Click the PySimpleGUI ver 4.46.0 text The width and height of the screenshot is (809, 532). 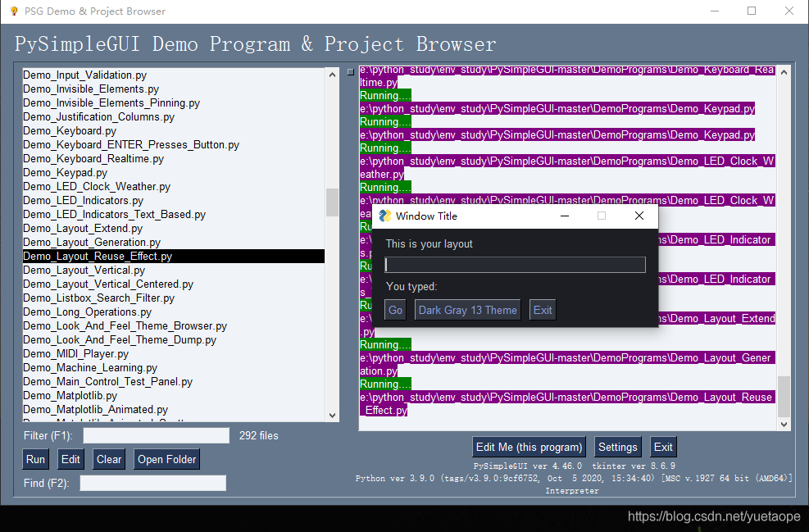527,466
